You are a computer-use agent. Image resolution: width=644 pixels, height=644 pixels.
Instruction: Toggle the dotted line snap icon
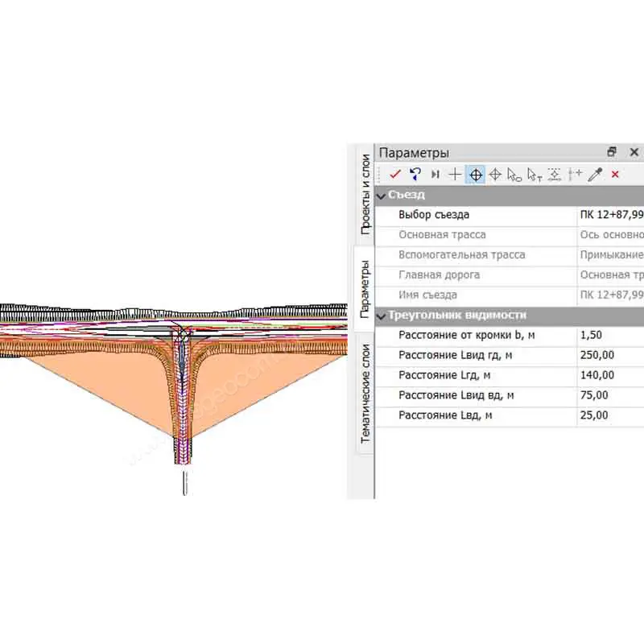554,174
